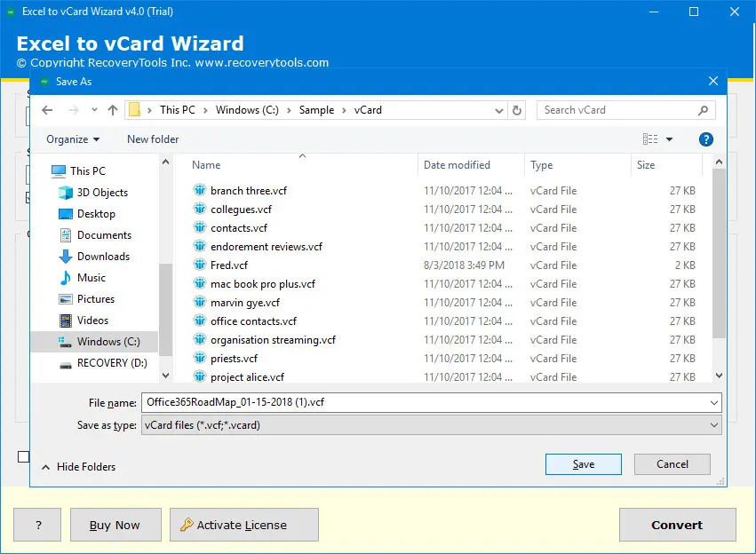Open the view options dropdown arrow
This screenshot has height=554, width=756.
point(670,139)
